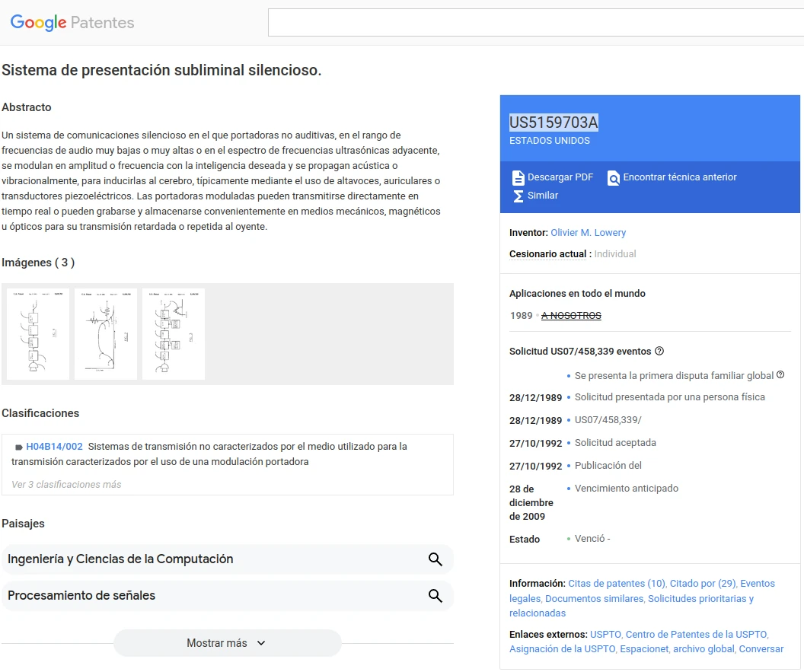
Task: Open Centro de Patentes de la USPTO
Action: point(696,635)
